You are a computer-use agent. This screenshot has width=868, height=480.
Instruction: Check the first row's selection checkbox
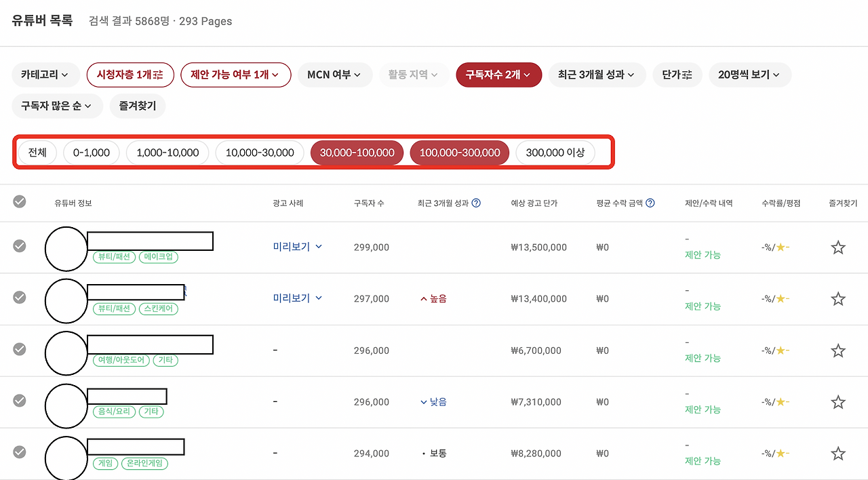(x=19, y=246)
